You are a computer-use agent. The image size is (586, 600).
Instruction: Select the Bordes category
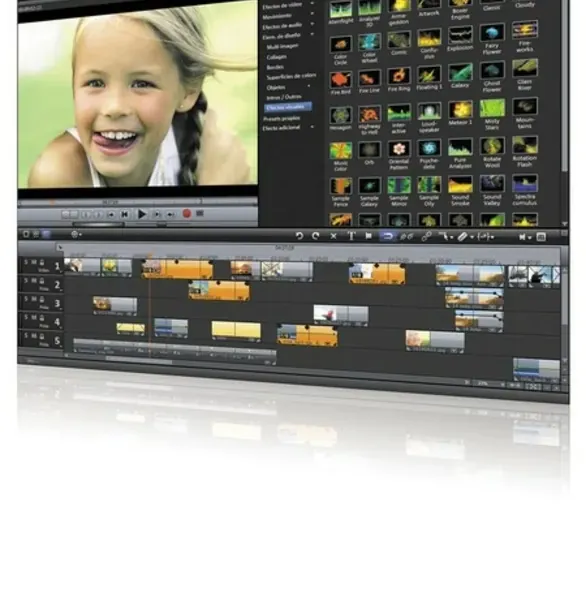(x=275, y=67)
